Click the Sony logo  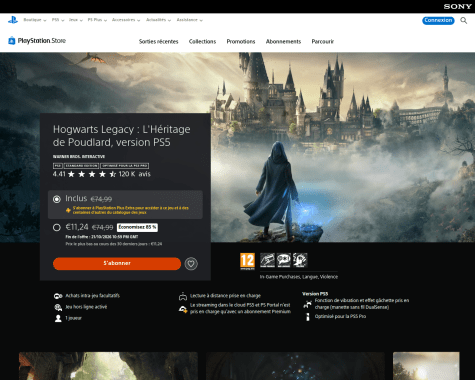(x=457, y=6)
